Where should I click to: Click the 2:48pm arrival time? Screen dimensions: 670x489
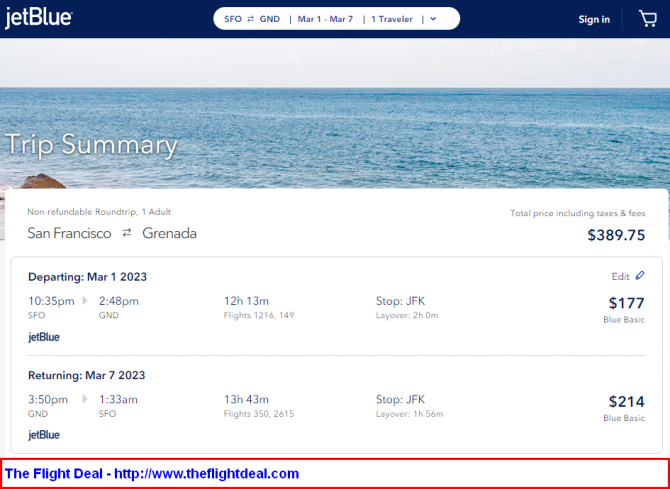point(119,301)
